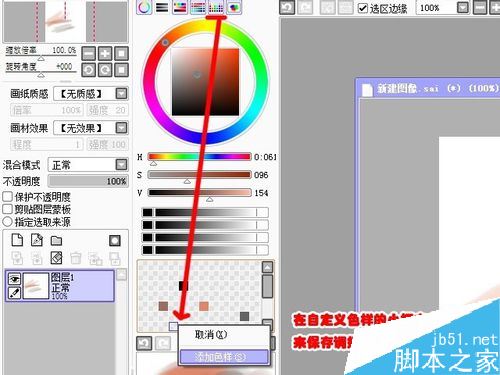Image resolution: width=500 pixels, height=375 pixels.
Task: Create a new layer folder
Action: (56, 240)
